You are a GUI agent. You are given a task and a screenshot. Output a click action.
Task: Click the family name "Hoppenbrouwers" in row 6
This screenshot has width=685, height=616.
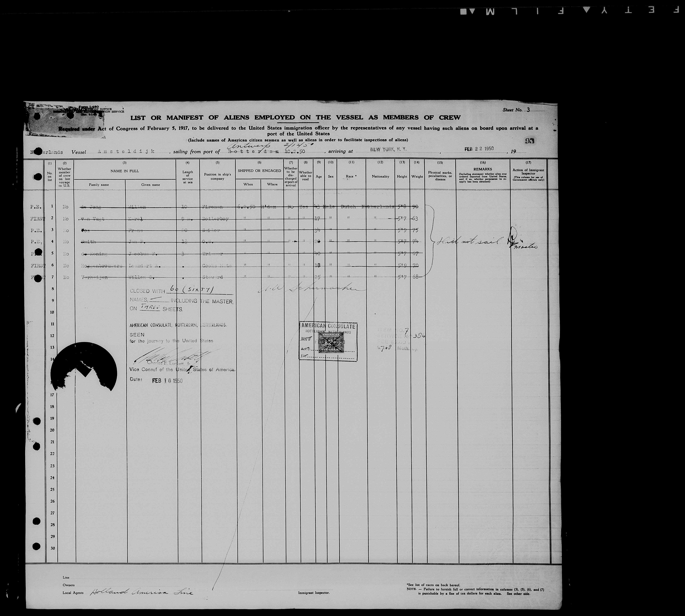[x=101, y=266]
